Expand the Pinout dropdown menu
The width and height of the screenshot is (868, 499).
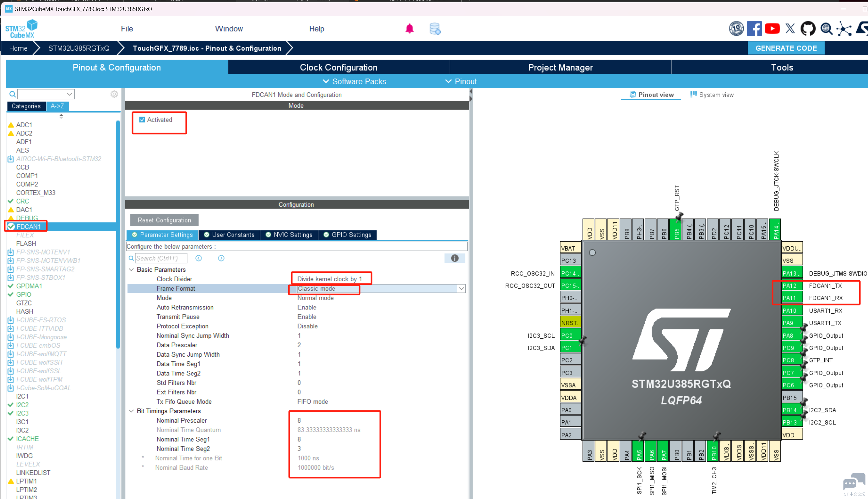pyautogui.click(x=461, y=81)
